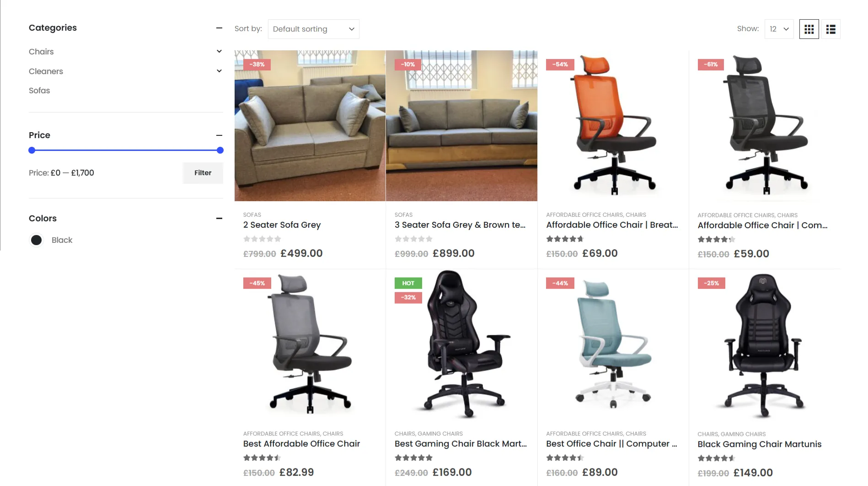Viewport: 868px width, 486px height.
Task: Click the -54% discount badge on orange chair
Action: (560, 64)
